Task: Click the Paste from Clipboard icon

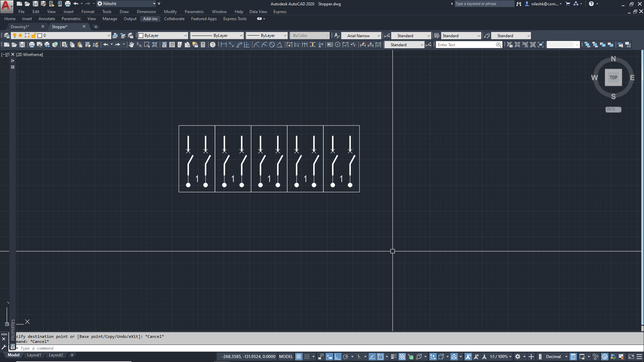Action: (x=79, y=44)
